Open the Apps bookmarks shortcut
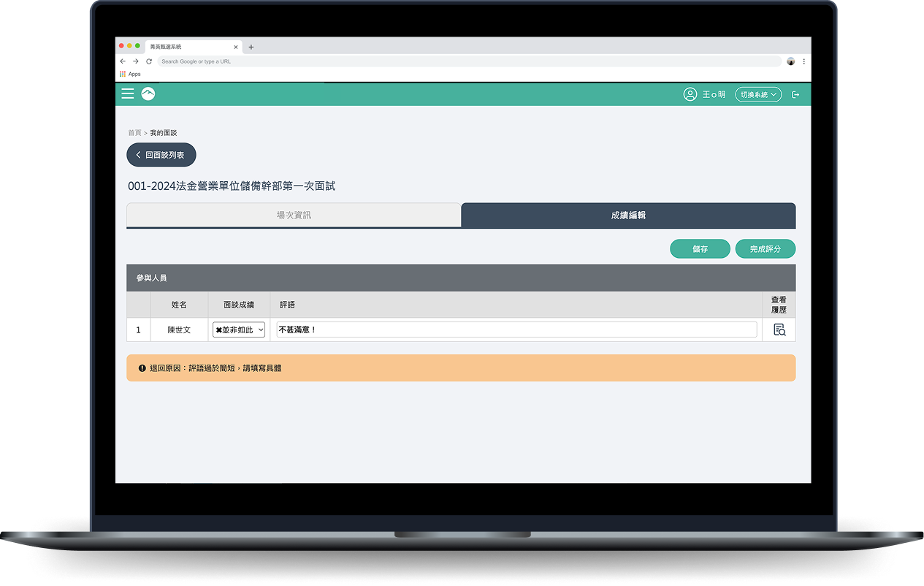924x586 pixels. (130, 74)
